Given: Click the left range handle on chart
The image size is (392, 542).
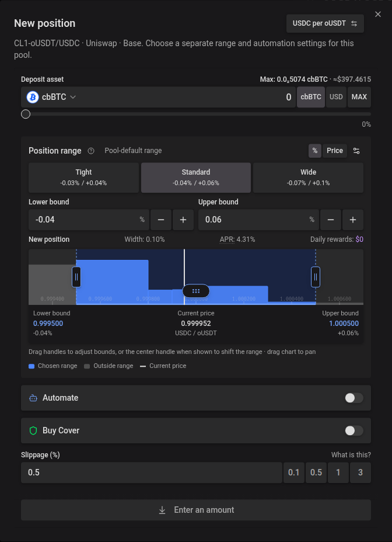Looking at the screenshot, I should coord(76,277).
